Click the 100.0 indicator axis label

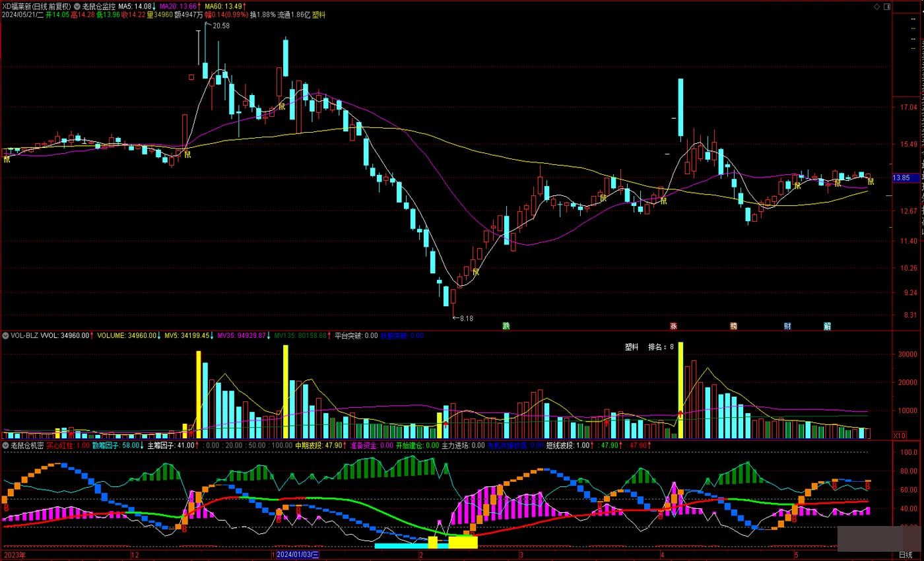click(909, 453)
